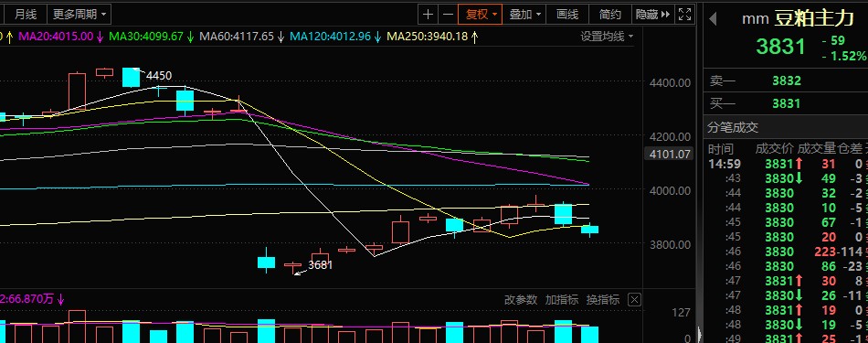Switch to the 月线 monthly tab
Viewport: 868px width, 343px height.
[x=26, y=15]
